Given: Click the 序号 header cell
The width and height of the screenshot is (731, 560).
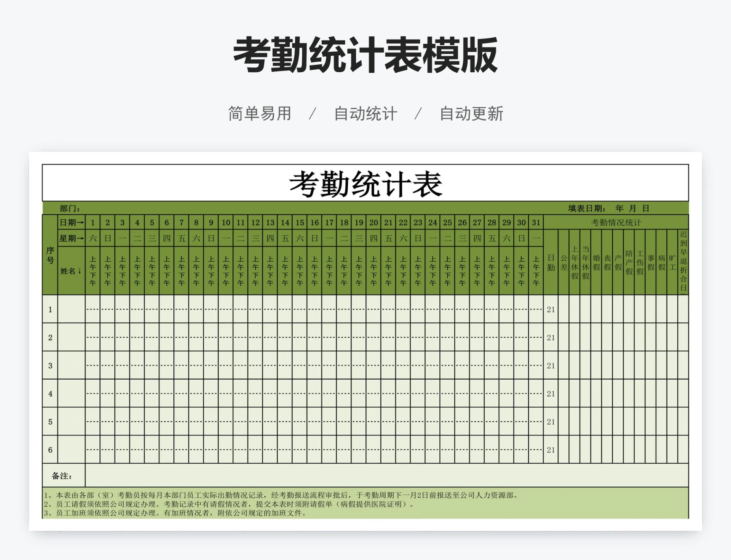Looking at the screenshot, I should click(50, 255).
